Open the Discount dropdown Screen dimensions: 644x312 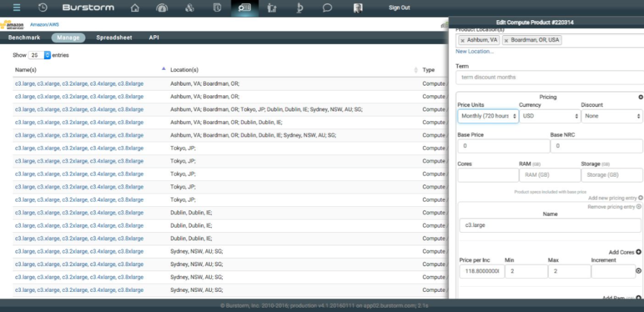(611, 116)
